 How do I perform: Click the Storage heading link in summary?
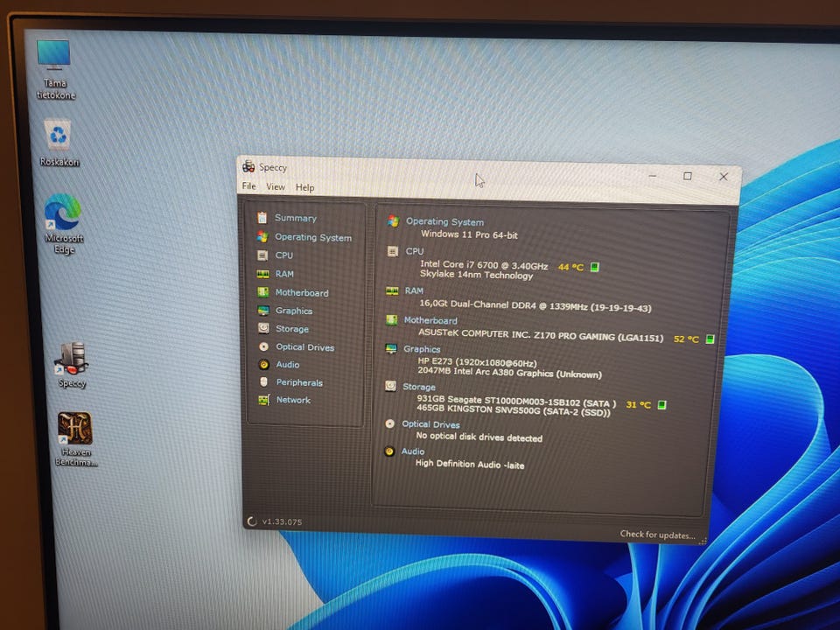coord(419,386)
